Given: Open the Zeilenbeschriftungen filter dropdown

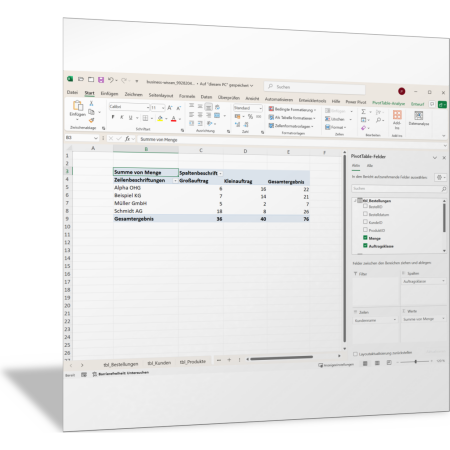Looking at the screenshot, I should pos(175,180).
